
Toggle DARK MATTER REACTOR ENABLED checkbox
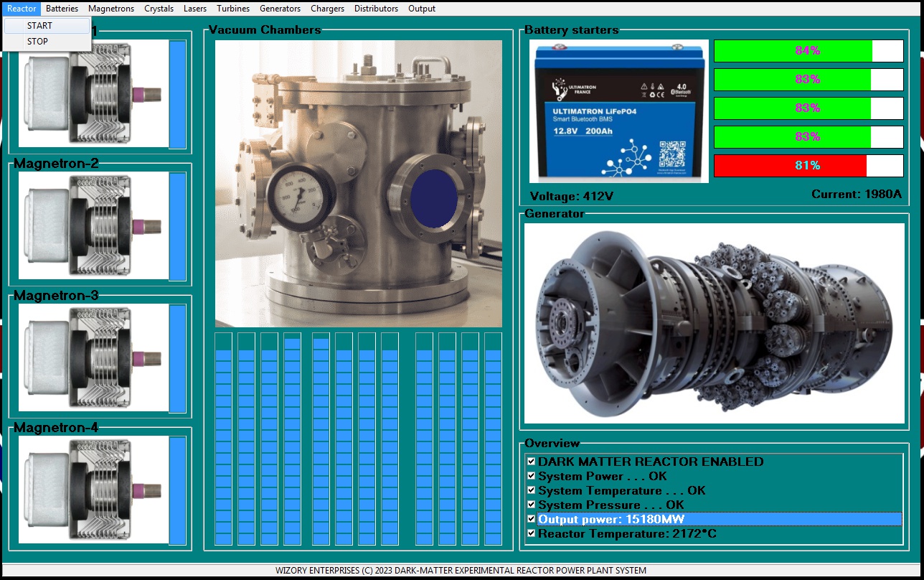point(532,462)
